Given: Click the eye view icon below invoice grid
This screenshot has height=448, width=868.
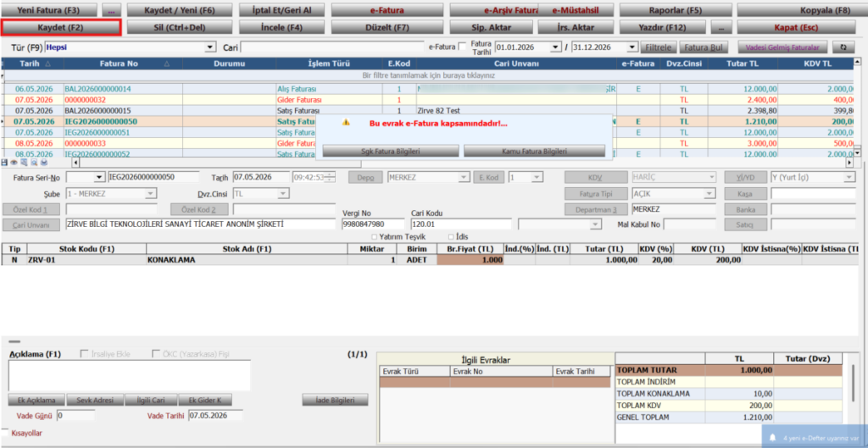Looking at the screenshot, I should tap(14, 163).
